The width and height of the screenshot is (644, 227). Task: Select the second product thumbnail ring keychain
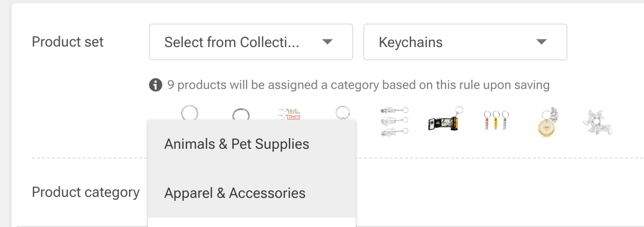(x=240, y=115)
